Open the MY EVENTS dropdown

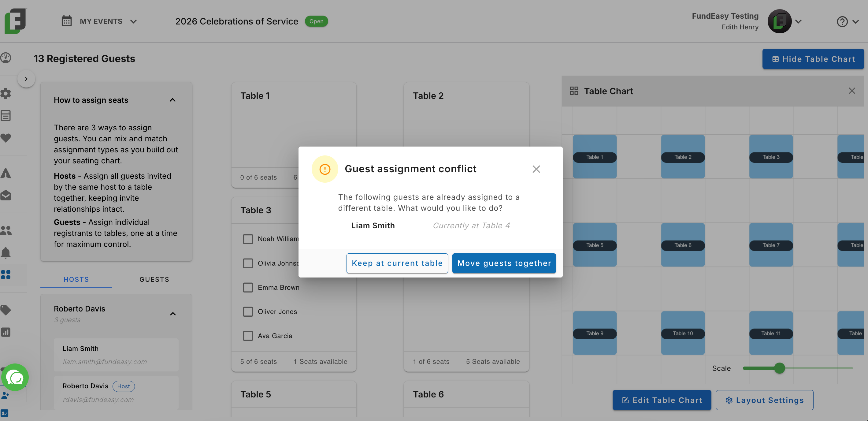pos(99,21)
